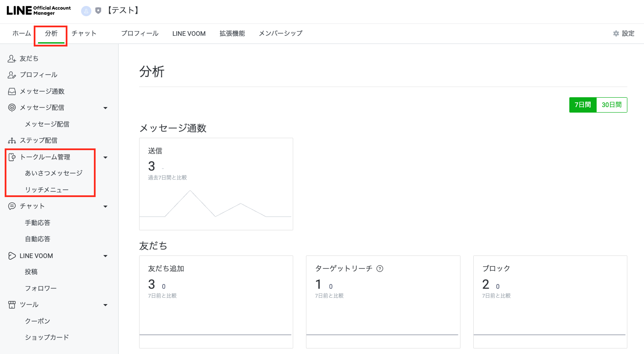The image size is (644, 354).
Task: Click the 友だち追加 stats card
Action: [x=216, y=302]
